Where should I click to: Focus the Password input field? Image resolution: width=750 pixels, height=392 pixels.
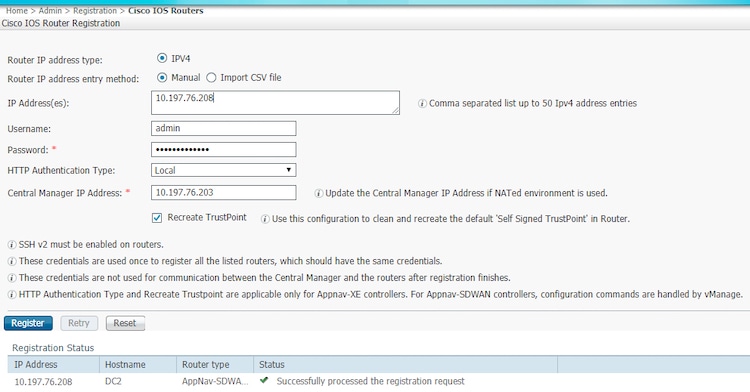click(x=223, y=150)
